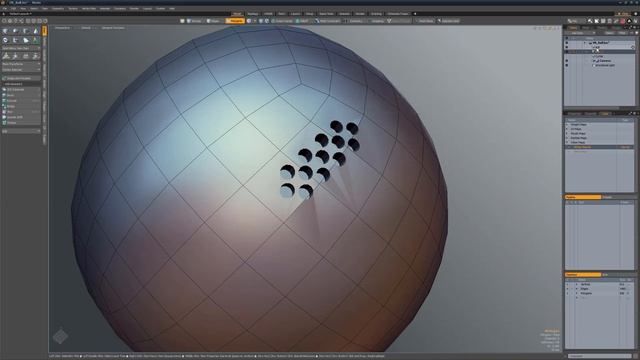Switch to the UVEdit layout tab
This screenshot has width=640, height=360.
pyautogui.click(x=268, y=14)
